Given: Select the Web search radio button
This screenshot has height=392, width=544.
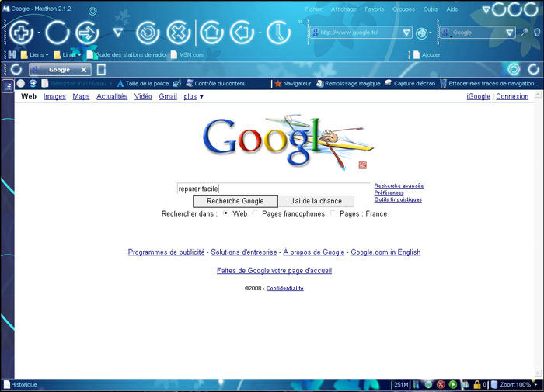Looking at the screenshot, I should (x=225, y=213).
